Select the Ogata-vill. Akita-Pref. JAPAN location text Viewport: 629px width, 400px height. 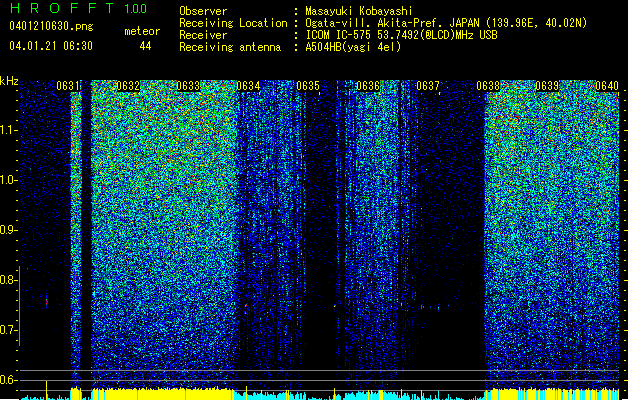coord(446,23)
